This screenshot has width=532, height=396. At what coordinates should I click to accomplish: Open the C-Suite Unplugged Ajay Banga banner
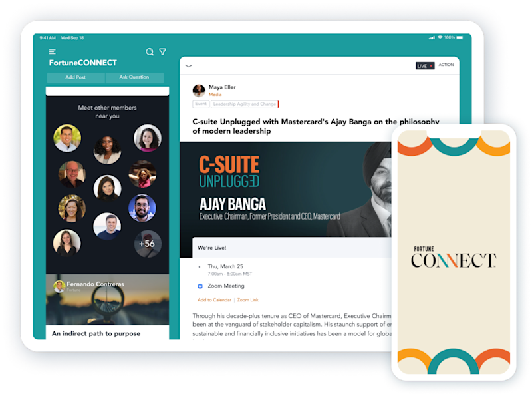click(x=285, y=189)
